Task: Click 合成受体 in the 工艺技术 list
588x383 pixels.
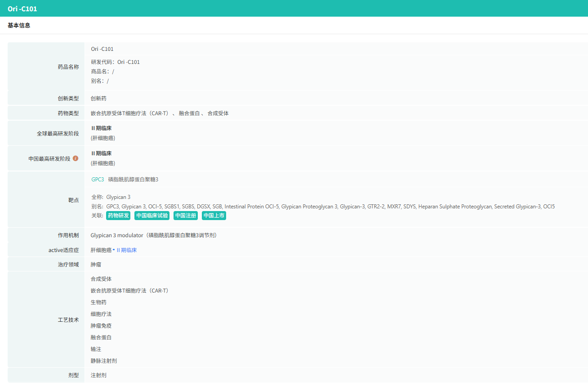Action: coord(101,279)
